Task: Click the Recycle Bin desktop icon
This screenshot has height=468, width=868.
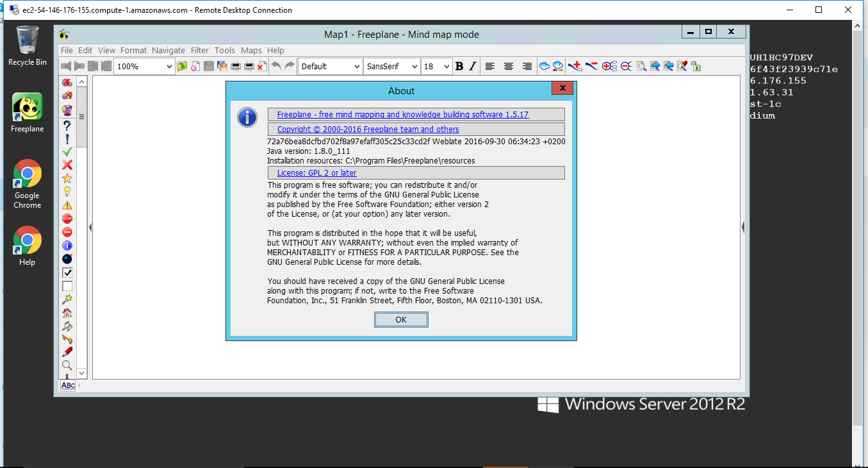Action: pos(27,46)
